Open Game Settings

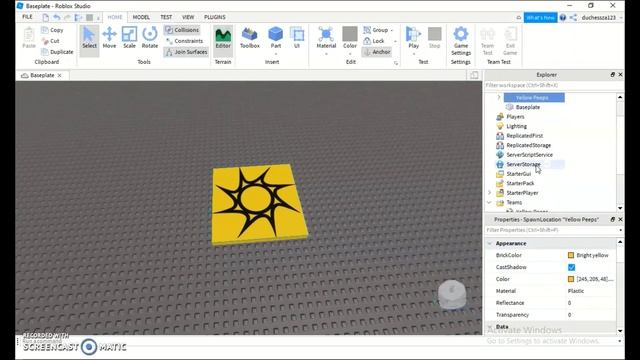click(461, 41)
